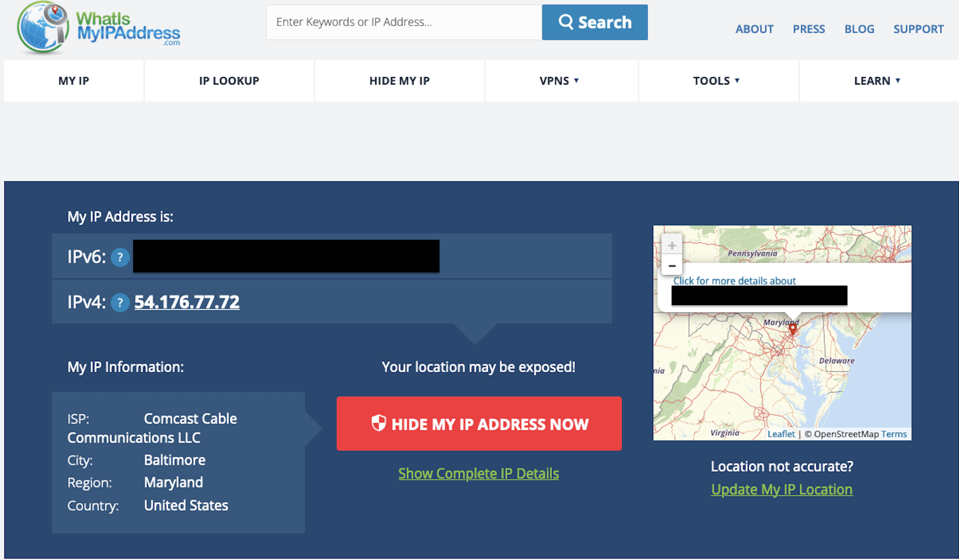Viewport: 959px width, 560px height.
Task: Open the HIDE MY IP menu item
Action: pyautogui.click(x=399, y=81)
